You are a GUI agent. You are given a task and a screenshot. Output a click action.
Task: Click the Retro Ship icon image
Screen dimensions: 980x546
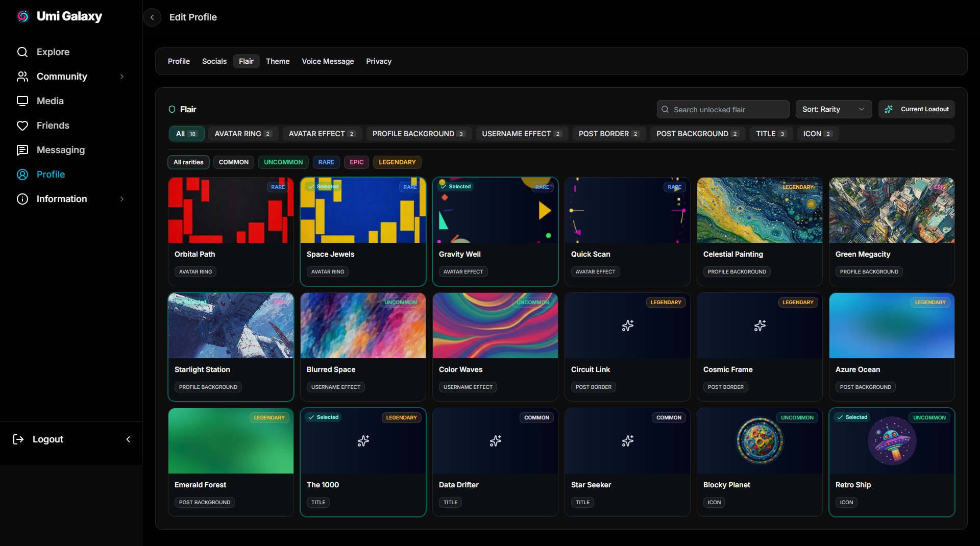[892, 441]
